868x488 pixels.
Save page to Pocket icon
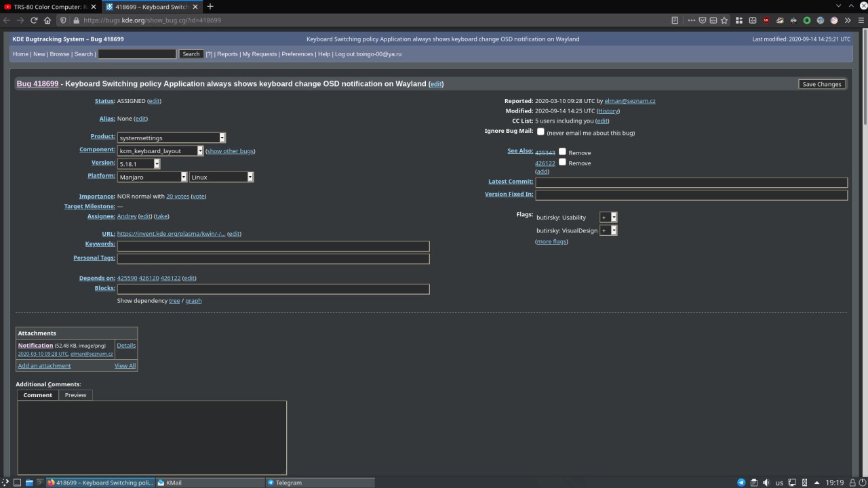(703, 20)
